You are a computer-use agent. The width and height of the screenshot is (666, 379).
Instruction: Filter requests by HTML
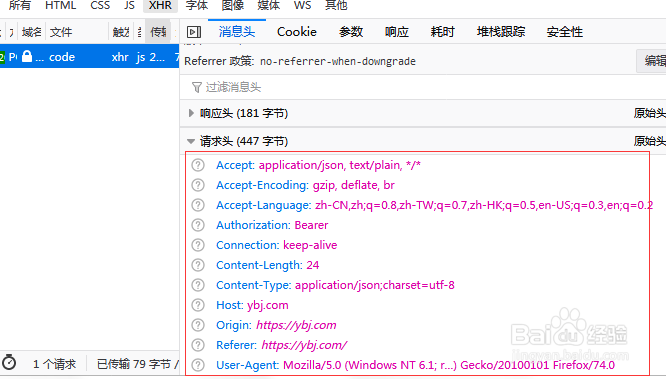(60, 6)
